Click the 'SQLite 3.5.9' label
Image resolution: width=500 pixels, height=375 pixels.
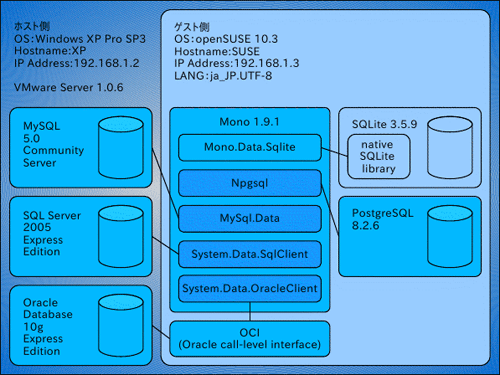(x=384, y=124)
